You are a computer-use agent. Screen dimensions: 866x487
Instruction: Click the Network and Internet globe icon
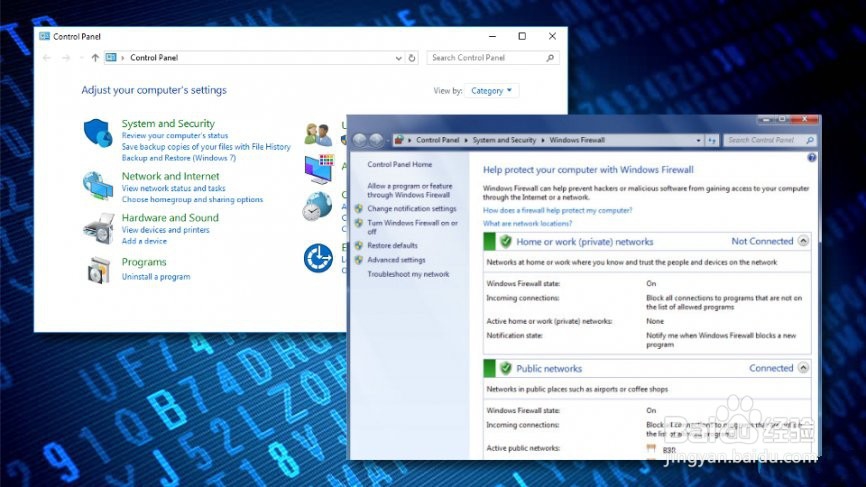click(98, 186)
